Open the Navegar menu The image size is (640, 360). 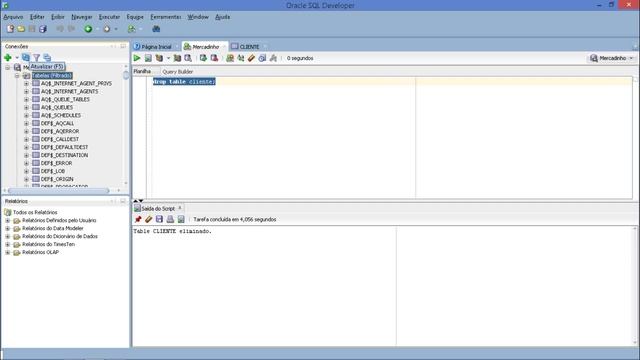tap(82, 17)
